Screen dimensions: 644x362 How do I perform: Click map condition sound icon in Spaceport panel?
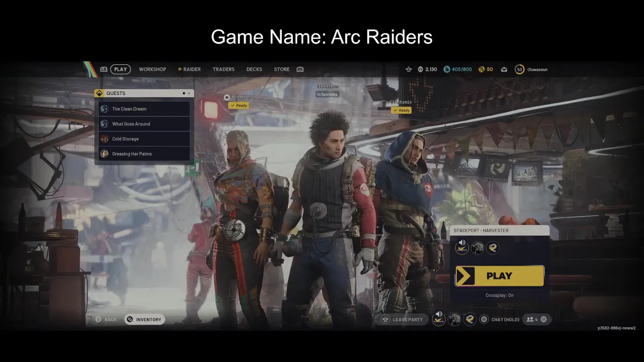[462, 247]
